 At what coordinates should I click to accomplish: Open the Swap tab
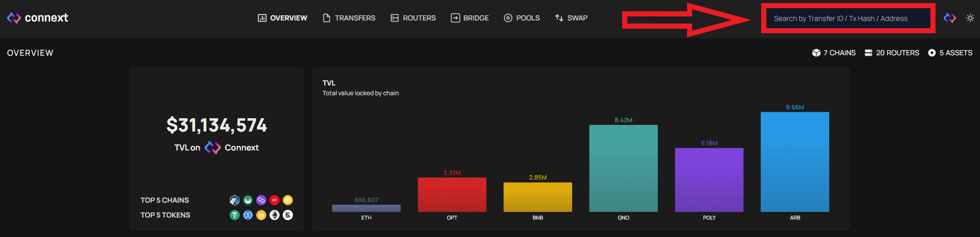(x=571, y=18)
